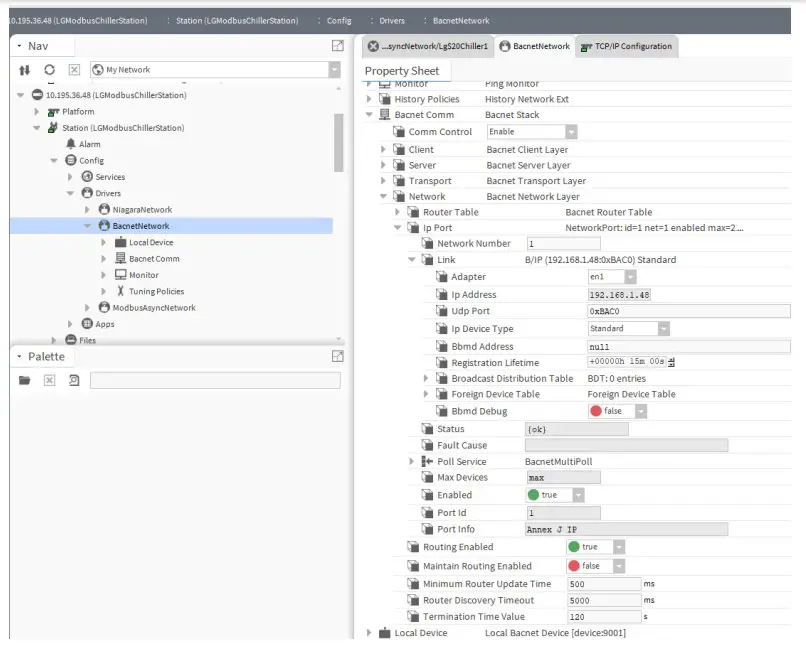Click the sync tree arrows icon in Nav
The image size is (806, 656).
point(24,70)
